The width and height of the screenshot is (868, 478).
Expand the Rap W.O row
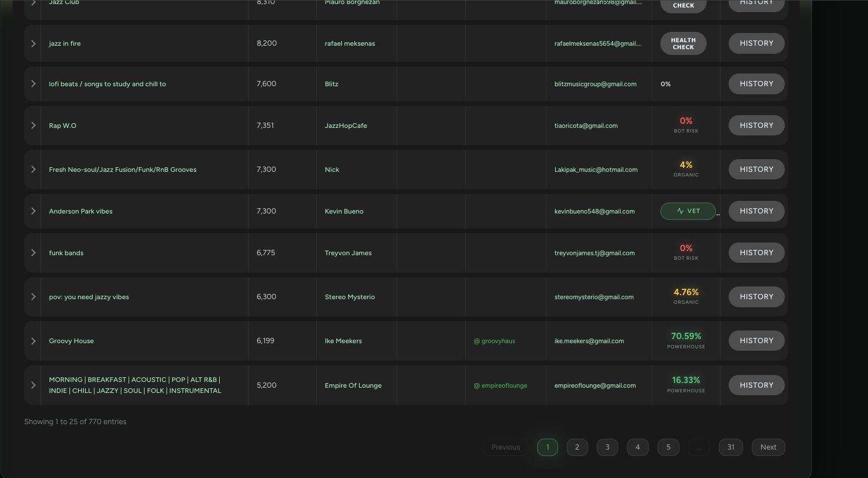(34, 126)
